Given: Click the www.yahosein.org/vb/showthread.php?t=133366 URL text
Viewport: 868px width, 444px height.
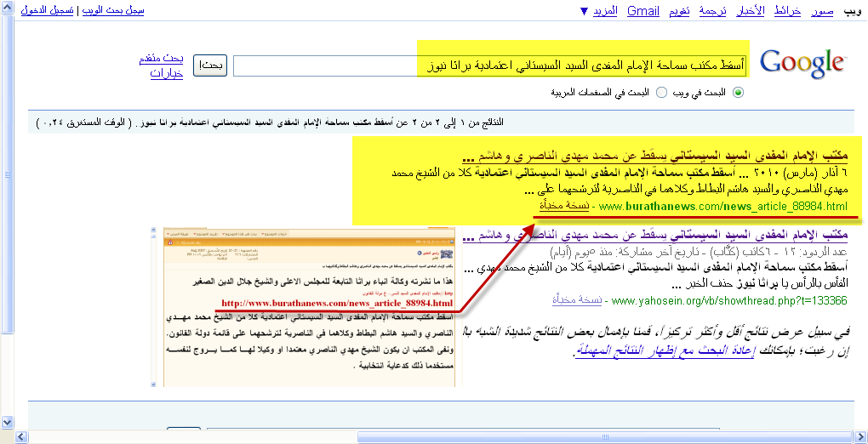Looking at the screenshot, I should (729, 300).
